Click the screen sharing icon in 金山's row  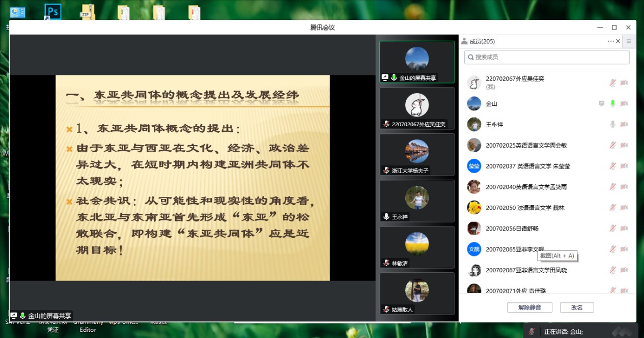tap(602, 103)
